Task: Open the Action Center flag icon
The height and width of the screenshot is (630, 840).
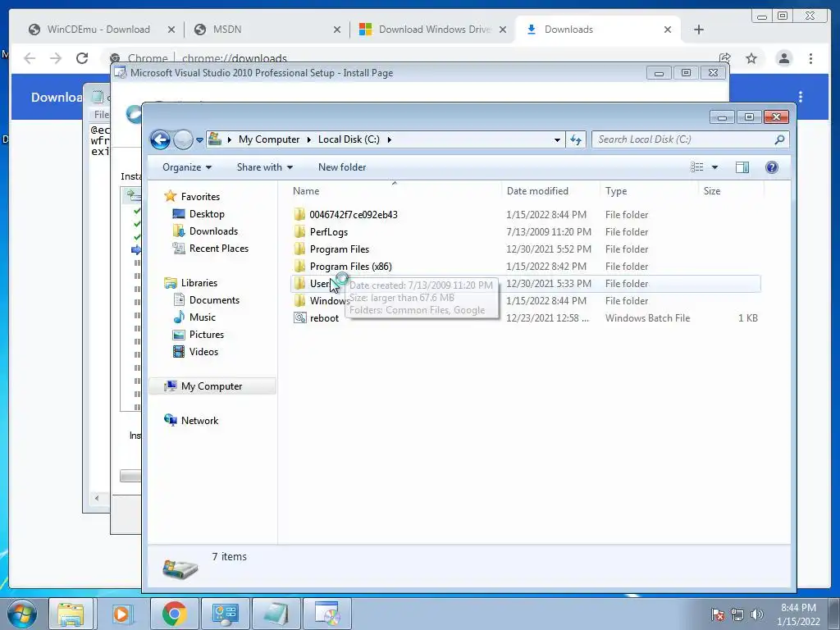Action: pyautogui.click(x=717, y=614)
